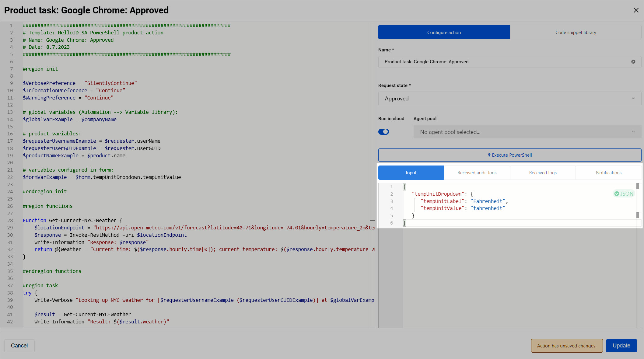Open Received logs tab
Screen dimensions: 644x359
point(543,173)
